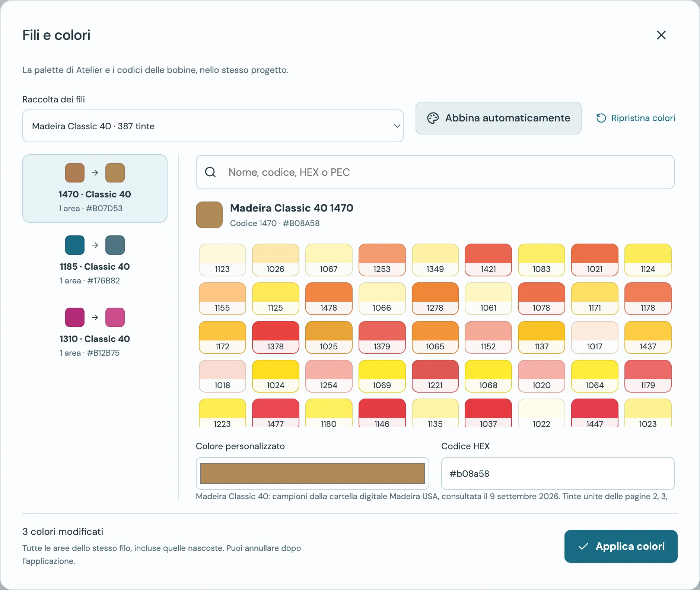Pick thread swatch 1125
This screenshot has width=700, height=590.
[x=276, y=299]
